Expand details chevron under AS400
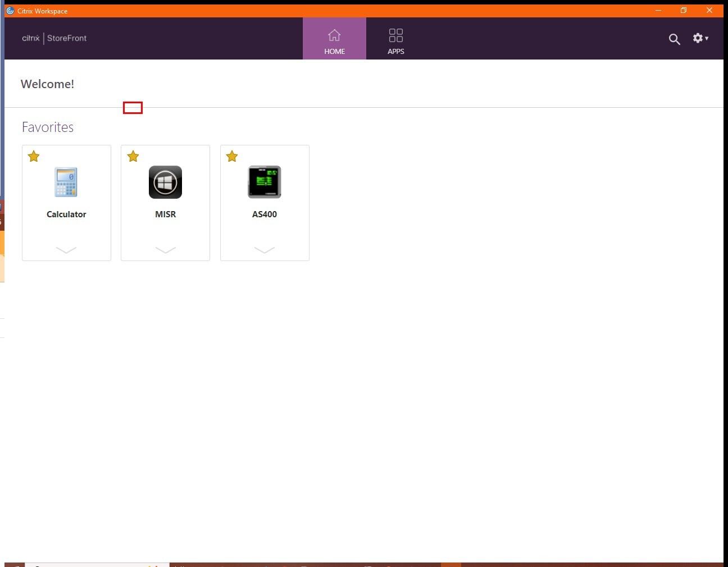728x567 pixels. tap(265, 250)
